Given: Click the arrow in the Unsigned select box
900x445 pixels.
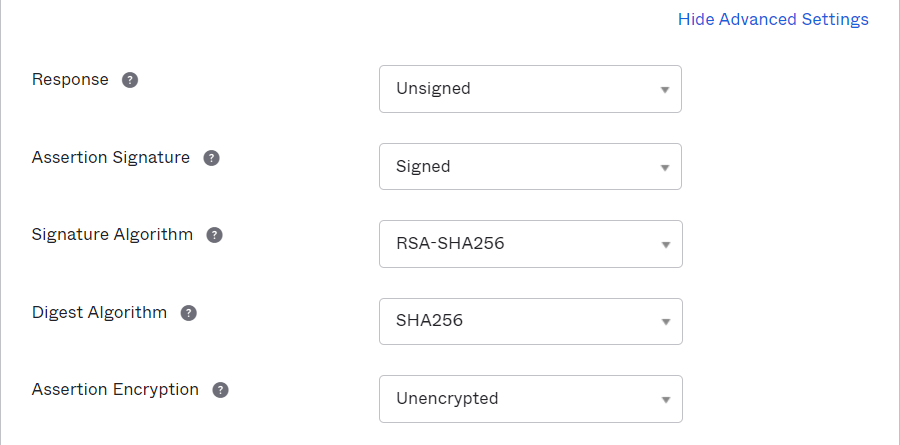Looking at the screenshot, I should [665, 90].
